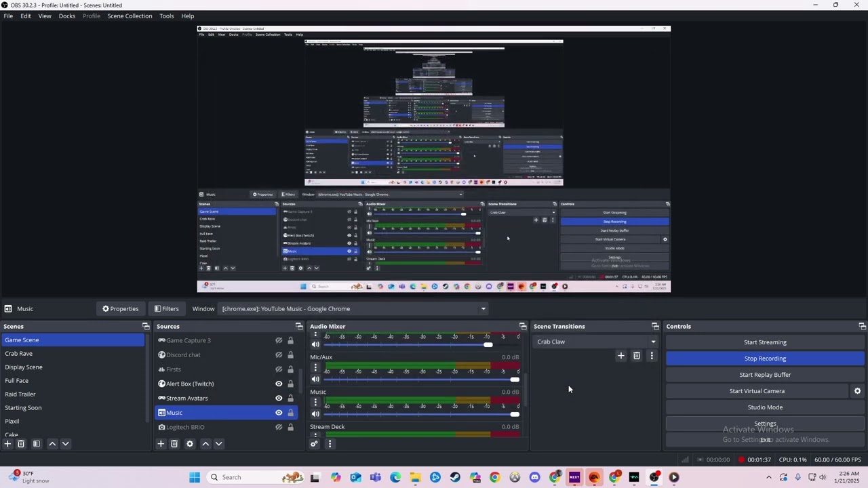Open Audio Mixer menu dots at bottom

click(330, 444)
